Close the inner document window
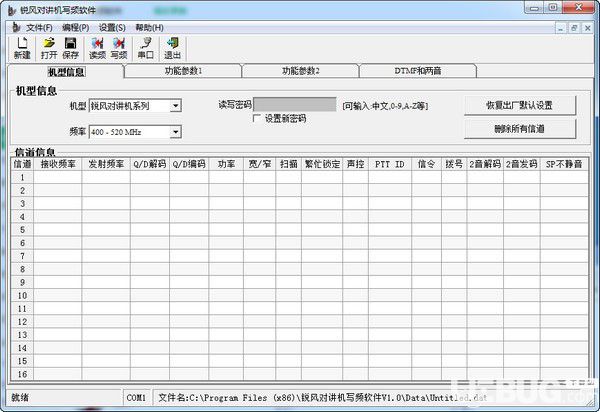This screenshot has height=412, width=600. (587, 28)
